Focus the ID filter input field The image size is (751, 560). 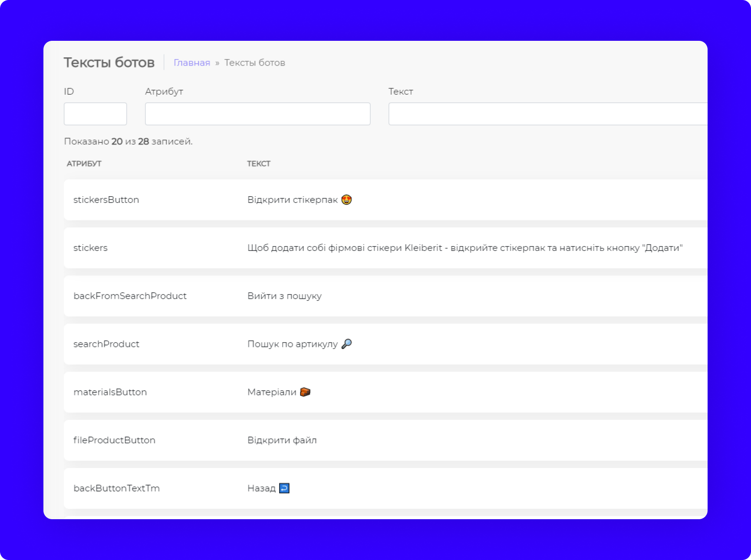(x=95, y=114)
